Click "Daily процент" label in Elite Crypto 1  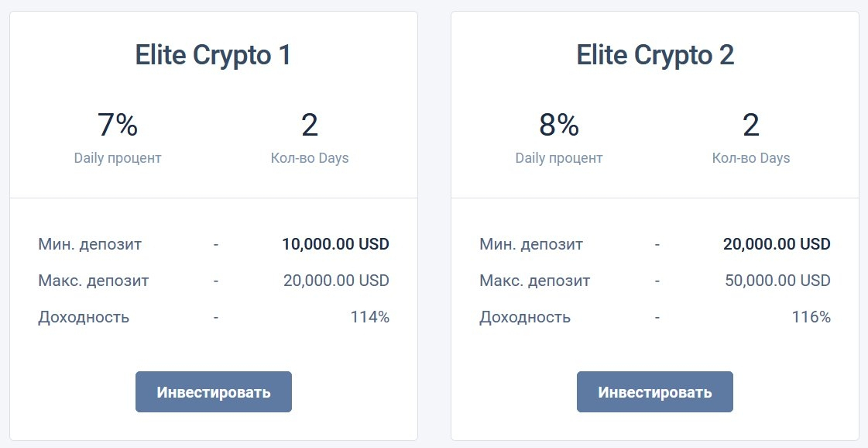[x=118, y=158]
